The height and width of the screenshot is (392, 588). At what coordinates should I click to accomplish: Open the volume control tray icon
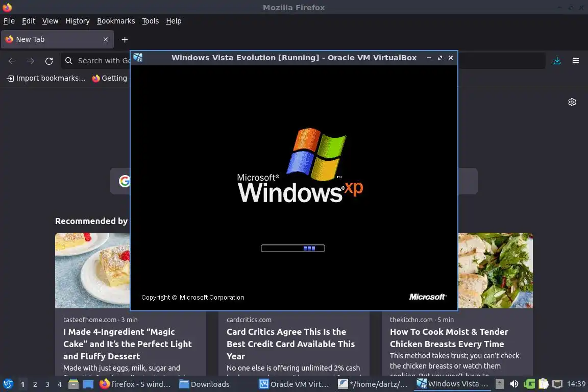(514, 384)
